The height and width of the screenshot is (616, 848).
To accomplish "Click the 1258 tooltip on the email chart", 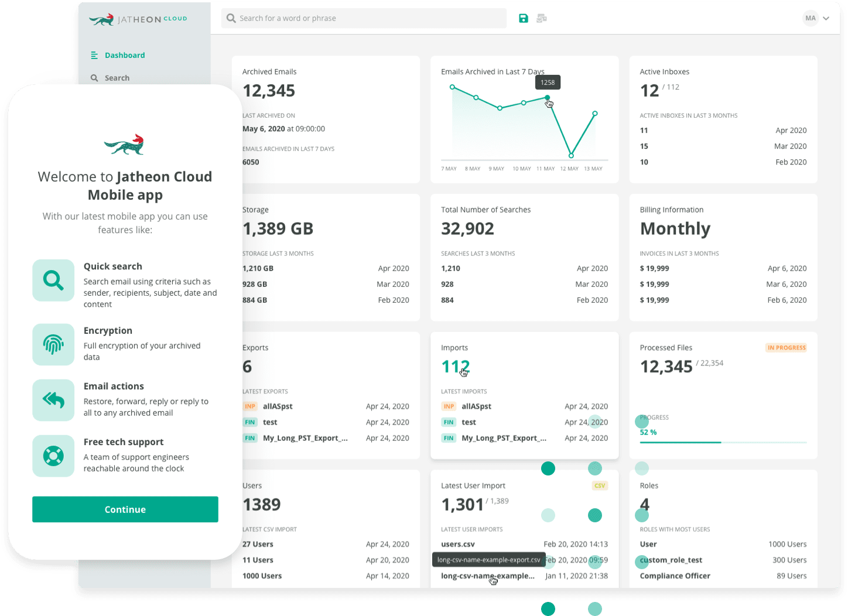I will (548, 83).
